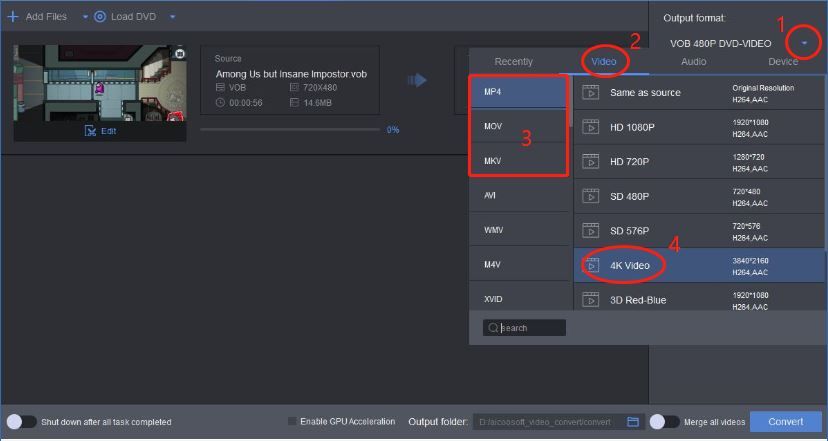Viewport: 828px width, 441px height.
Task: Click the Load DVD disc icon
Action: (100, 17)
